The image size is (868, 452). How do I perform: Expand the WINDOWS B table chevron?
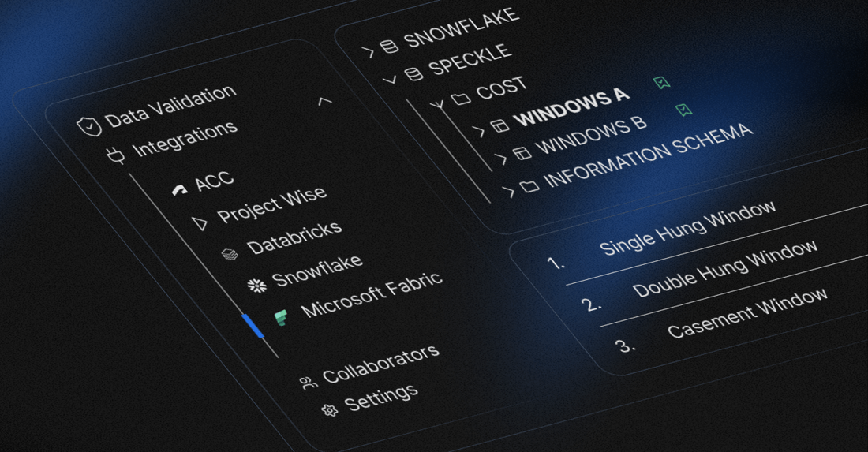tap(501, 159)
